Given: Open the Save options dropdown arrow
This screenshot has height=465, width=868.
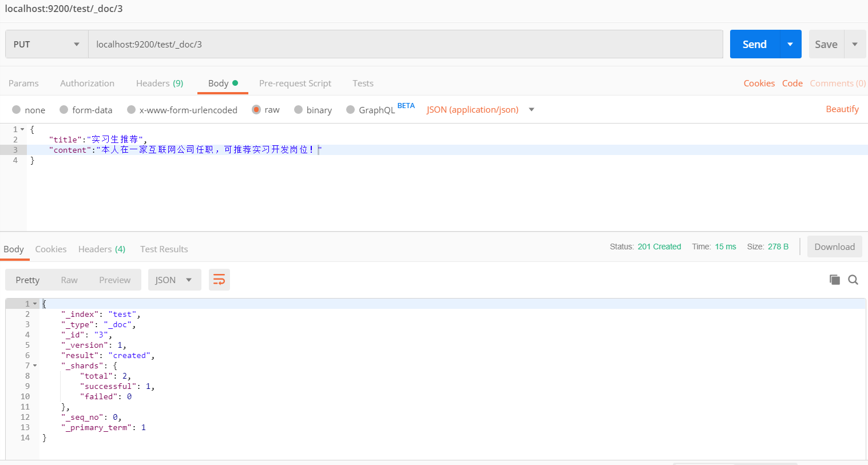Looking at the screenshot, I should 855,44.
